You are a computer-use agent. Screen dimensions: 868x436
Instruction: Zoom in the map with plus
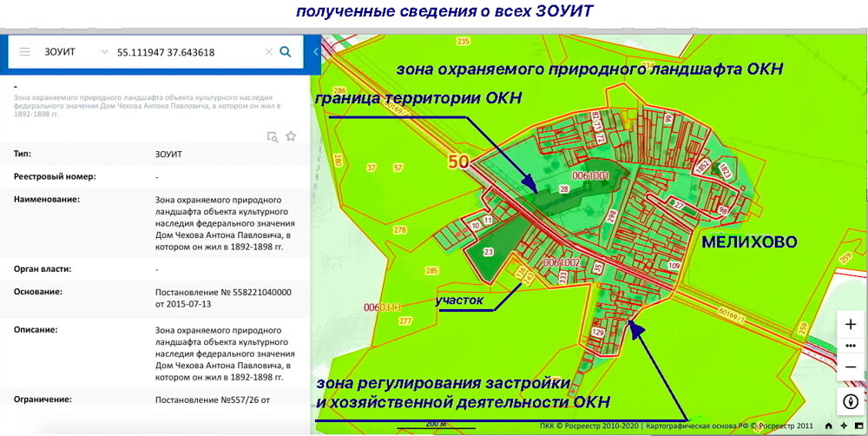(851, 324)
